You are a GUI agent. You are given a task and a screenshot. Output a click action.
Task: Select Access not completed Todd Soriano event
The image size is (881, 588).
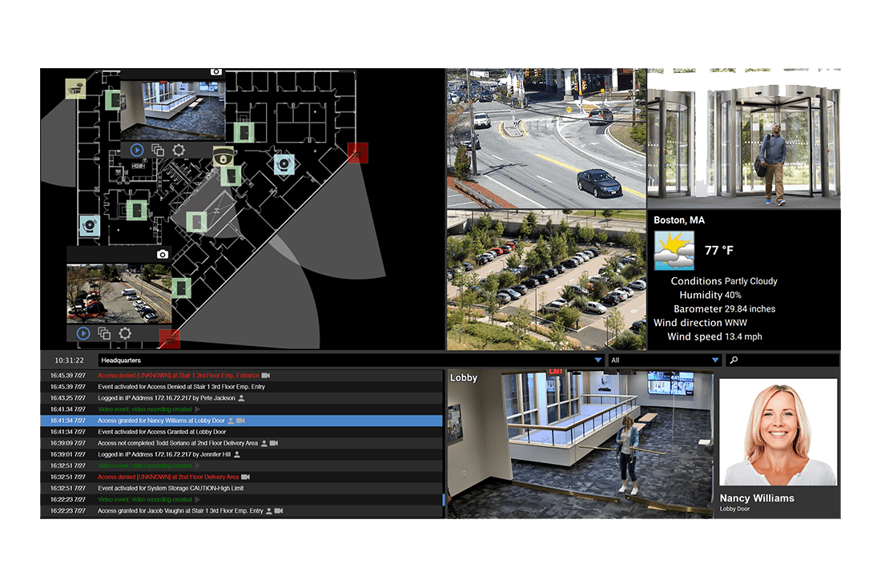tap(177, 443)
